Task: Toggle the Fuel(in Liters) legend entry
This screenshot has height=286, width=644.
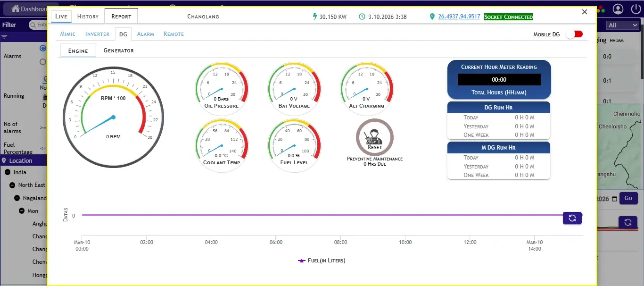Action: point(322,260)
